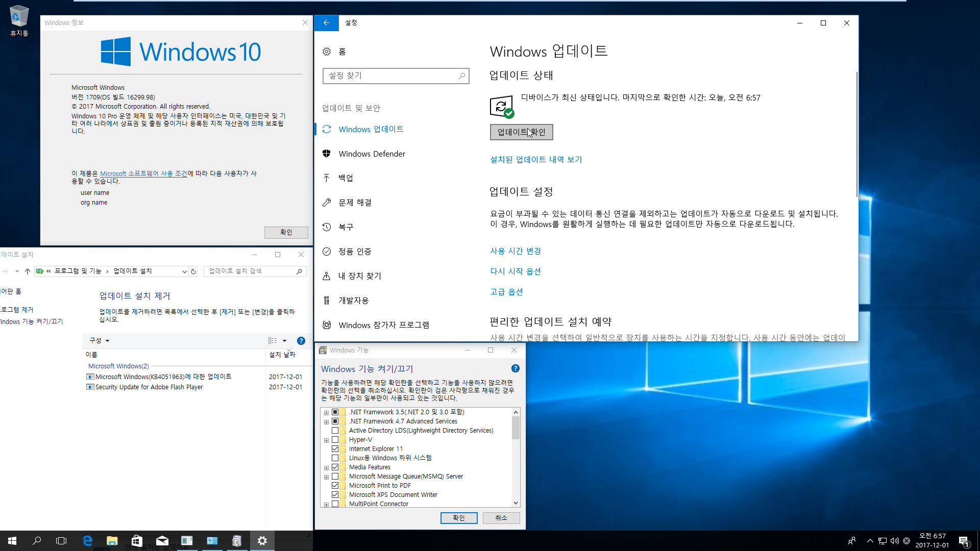Open Windows Start menu
The width and height of the screenshot is (980, 551).
pyautogui.click(x=12, y=541)
